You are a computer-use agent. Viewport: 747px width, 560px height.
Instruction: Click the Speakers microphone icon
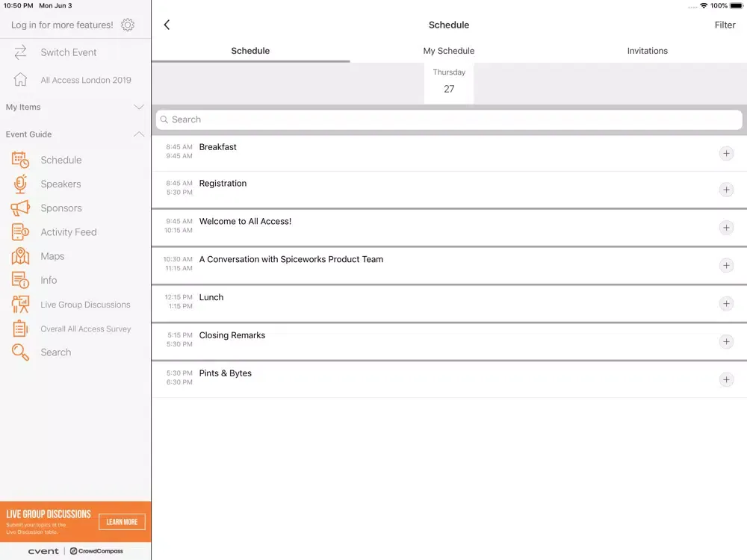point(20,184)
